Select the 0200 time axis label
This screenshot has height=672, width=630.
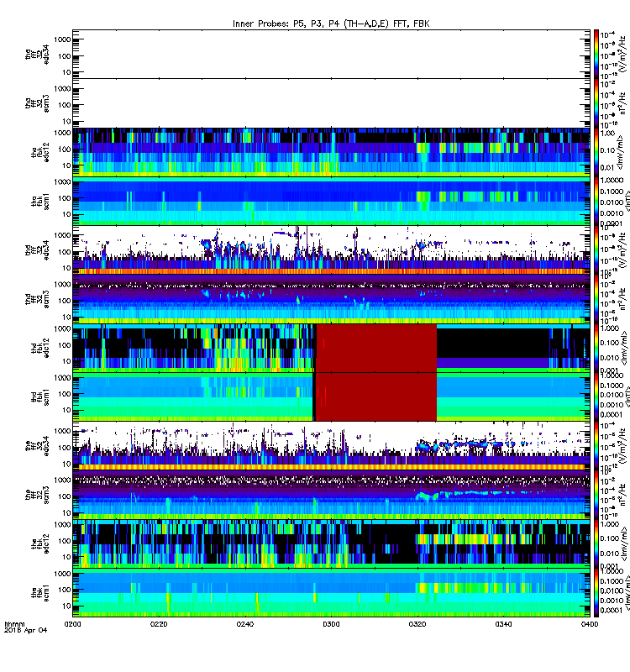click(72, 624)
